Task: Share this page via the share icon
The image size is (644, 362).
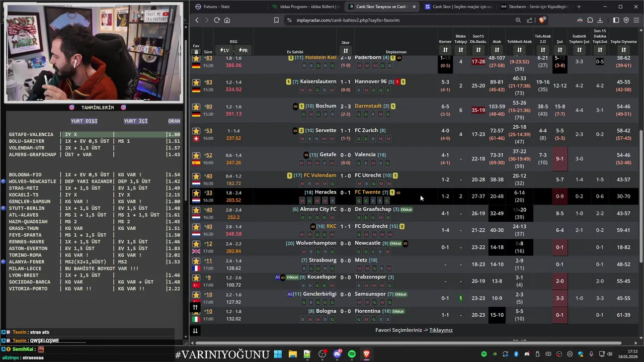Action: 530,20
